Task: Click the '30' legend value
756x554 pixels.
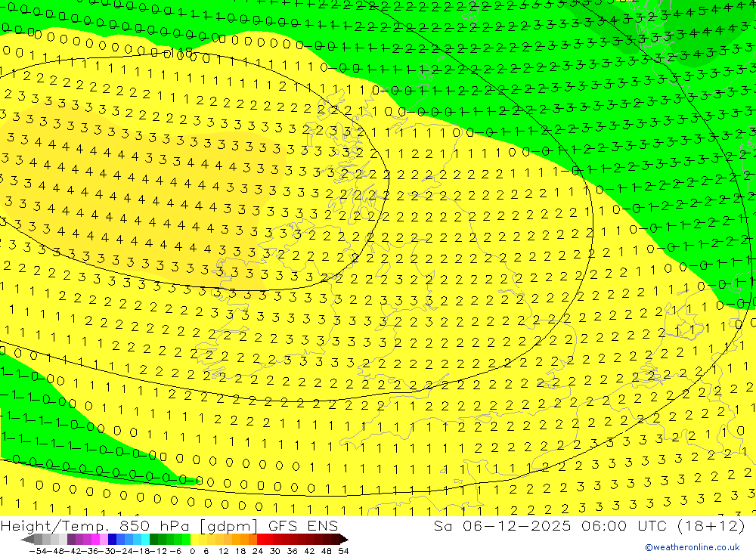Action: (275, 551)
